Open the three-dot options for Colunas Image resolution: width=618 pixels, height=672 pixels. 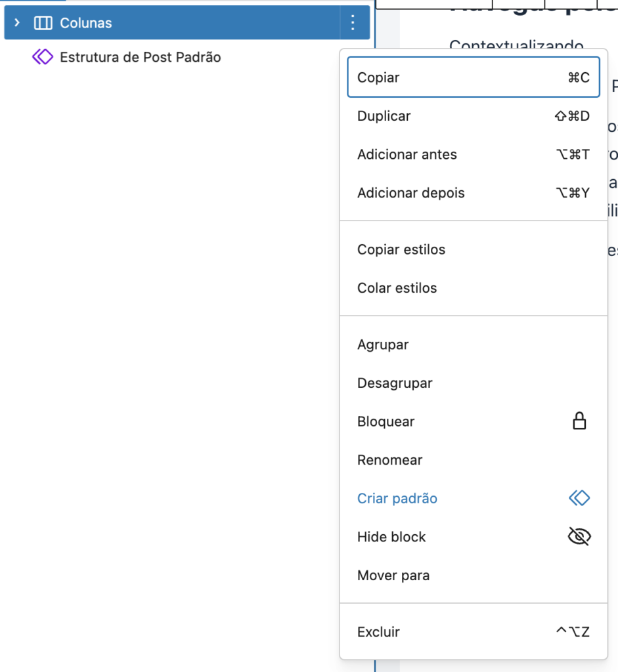coord(353,22)
